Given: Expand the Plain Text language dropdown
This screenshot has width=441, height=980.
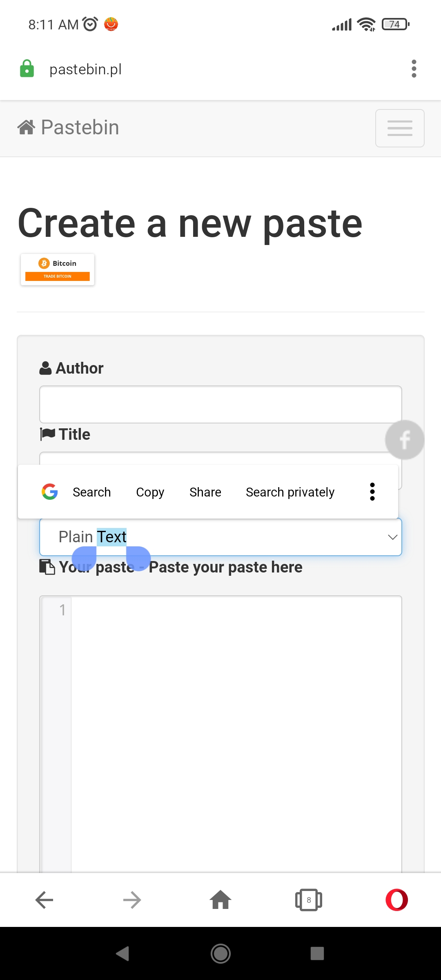Looking at the screenshot, I should tap(220, 537).
